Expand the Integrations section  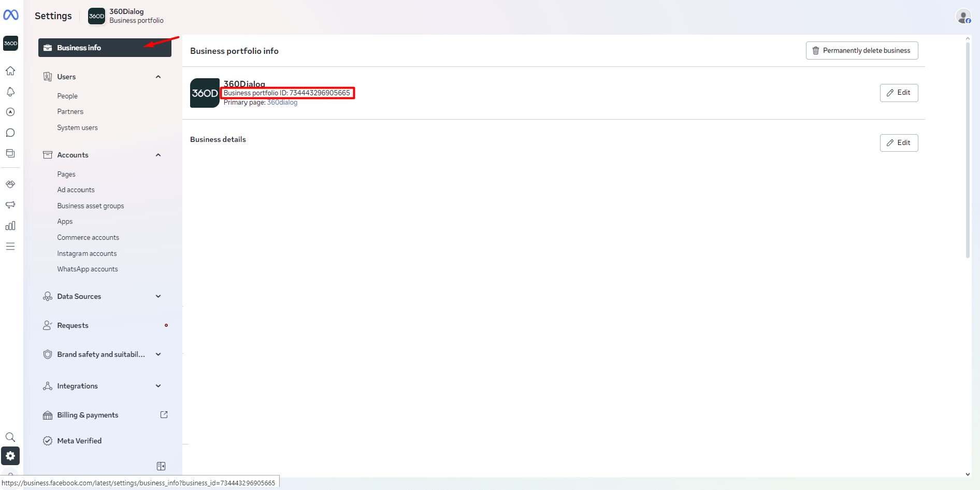pos(158,386)
